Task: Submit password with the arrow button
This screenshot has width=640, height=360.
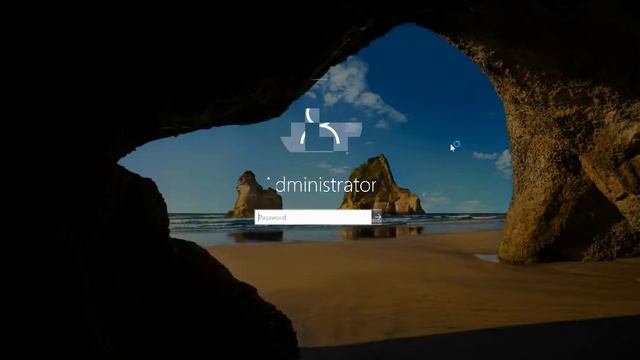Action: click(x=377, y=217)
